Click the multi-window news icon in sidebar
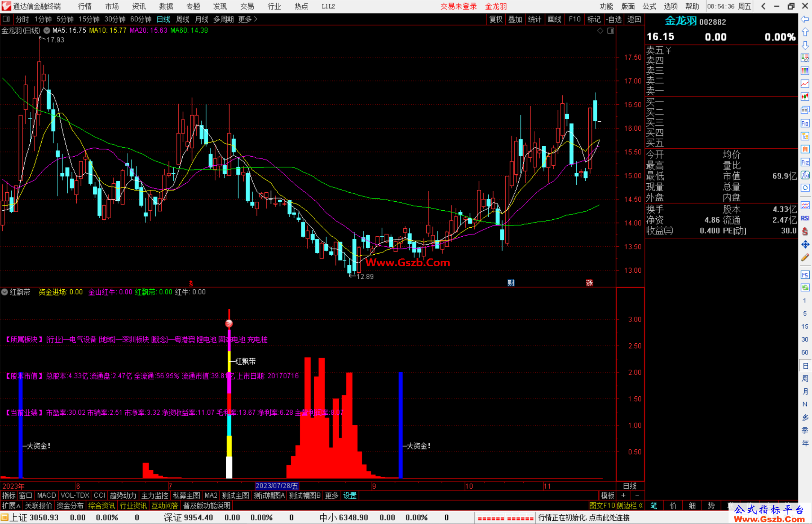Viewport: 812px width, 524px height. [x=805, y=110]
